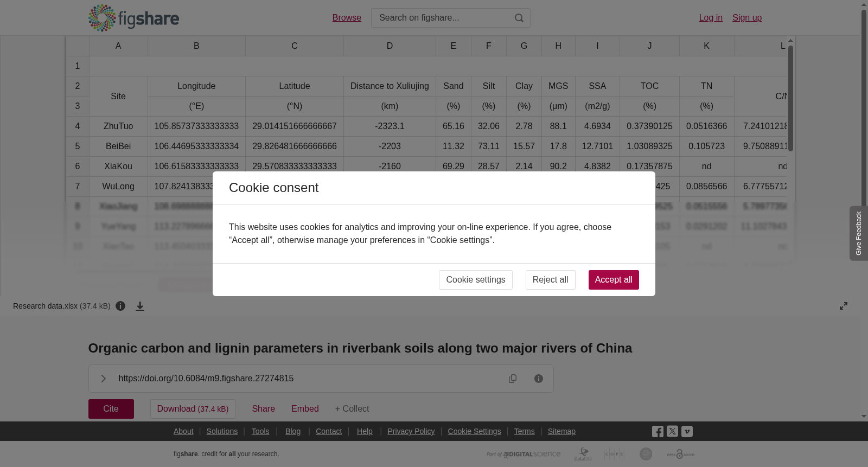Click the DataCite logo
868x467 pixels.
coord(583,454)
